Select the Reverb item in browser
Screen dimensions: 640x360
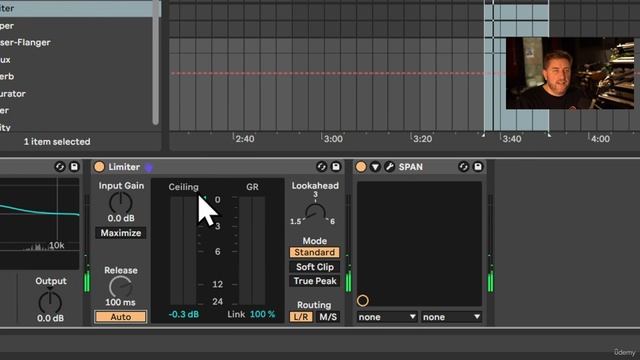point(7,76)
